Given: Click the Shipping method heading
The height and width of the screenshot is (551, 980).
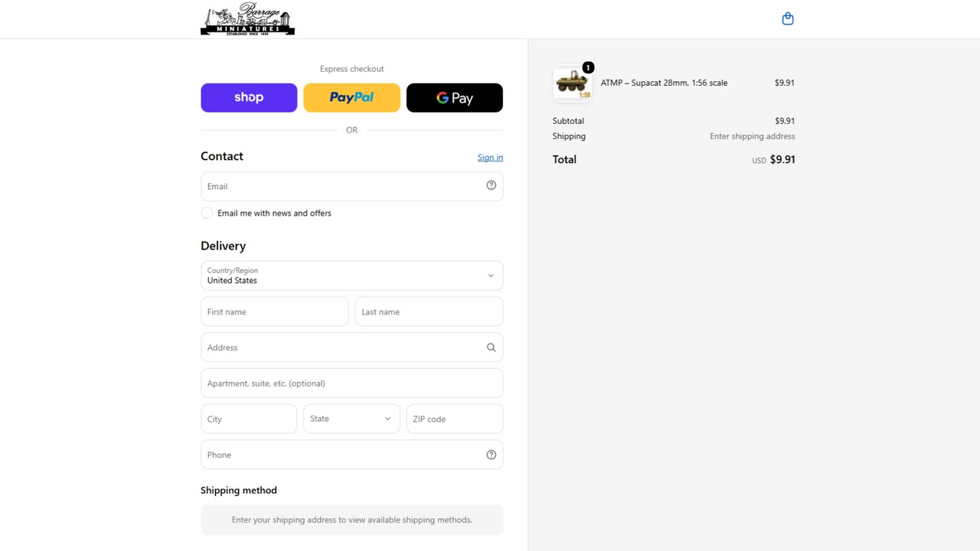Looking at the screenshot, I should point(239,491).
